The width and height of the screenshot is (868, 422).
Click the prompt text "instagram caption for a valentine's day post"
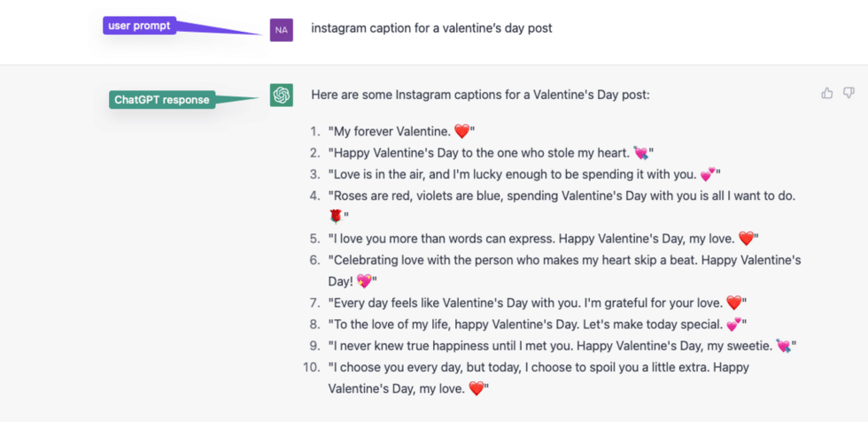coord(432,28)
